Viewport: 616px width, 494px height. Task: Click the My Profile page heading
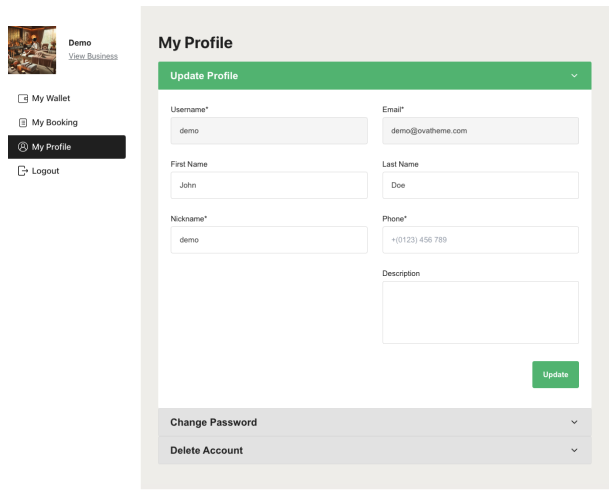coord(195,43)
